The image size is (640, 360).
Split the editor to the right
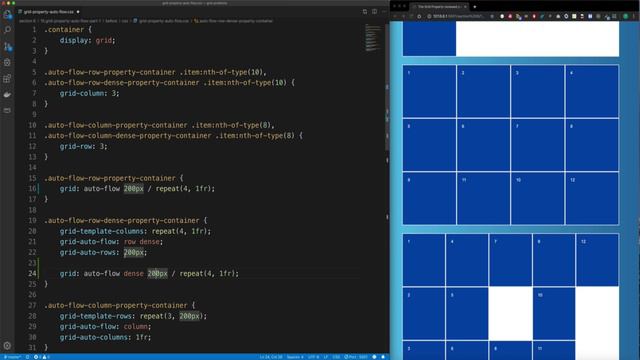374,12
